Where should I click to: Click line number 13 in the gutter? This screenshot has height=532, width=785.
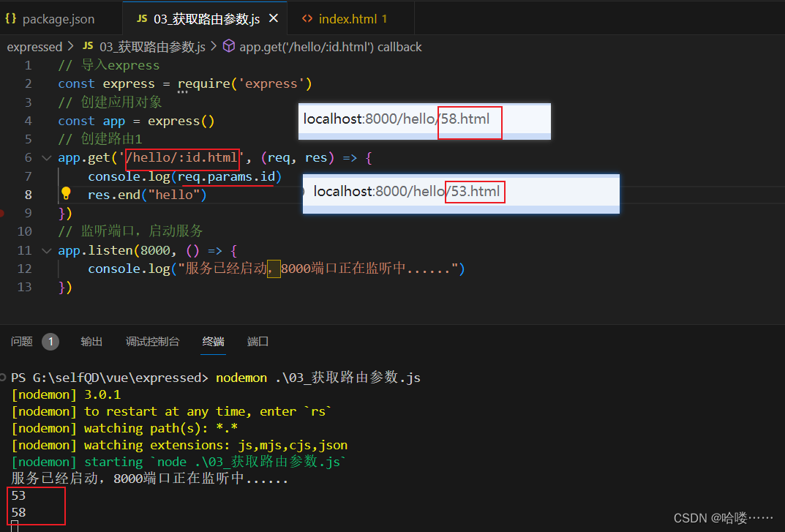click(x=25, y=287)
